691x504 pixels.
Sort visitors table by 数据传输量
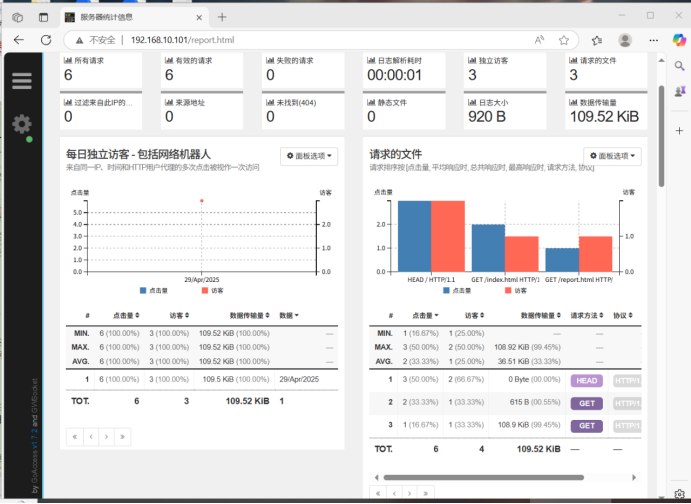tap(249, 315)
